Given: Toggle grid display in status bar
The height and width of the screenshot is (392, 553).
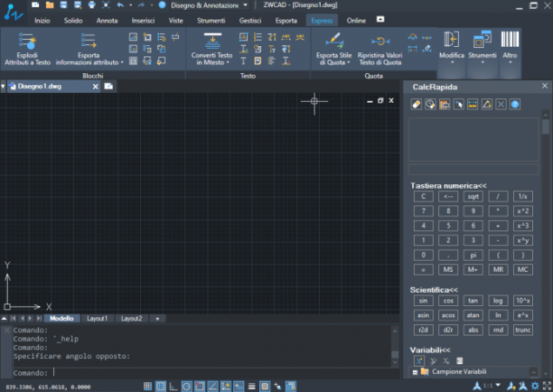Looking at the screenshot, I should pyautogui.click(x=161, y=387).
